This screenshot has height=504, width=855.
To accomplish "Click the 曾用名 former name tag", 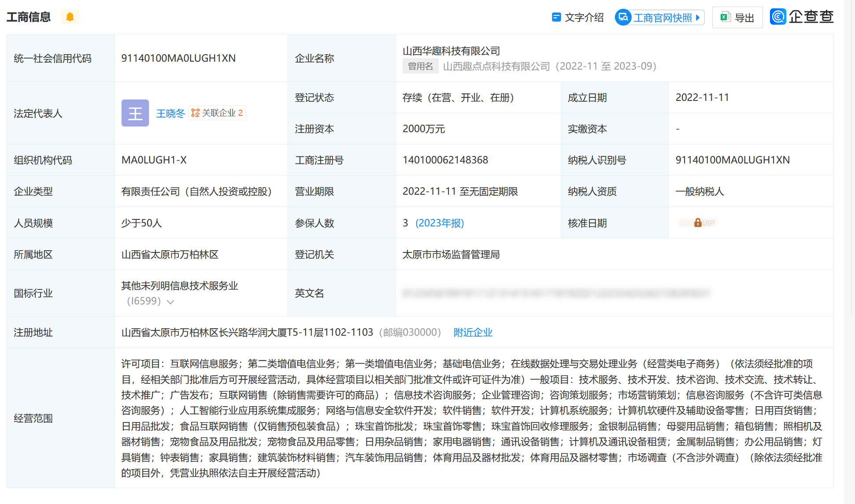I will (x=420, y=66).
